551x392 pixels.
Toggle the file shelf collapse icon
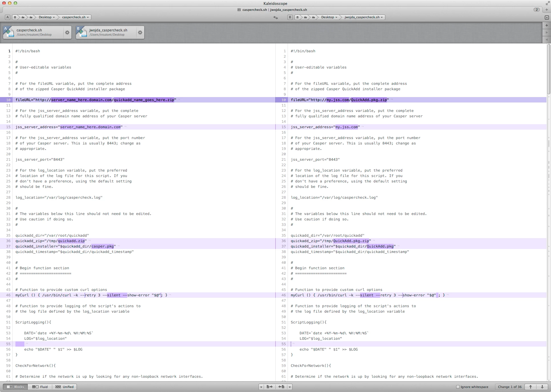point(546,17)
